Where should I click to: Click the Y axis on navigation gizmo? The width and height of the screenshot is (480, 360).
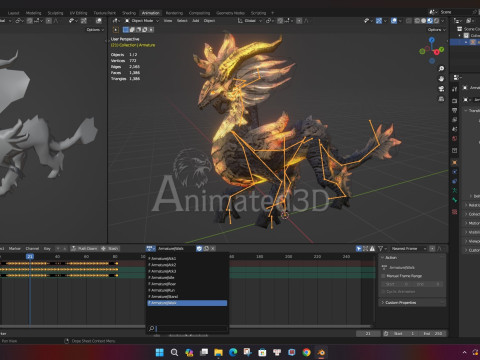[442, 49]
